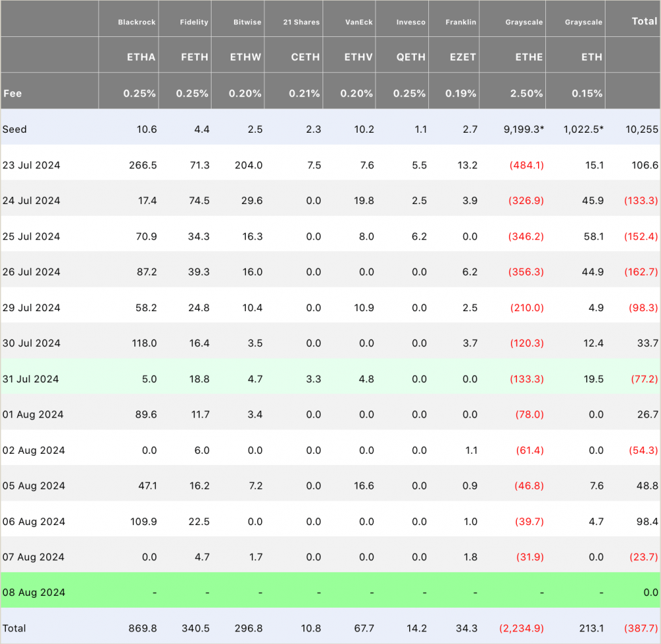661x644 pixels.
Task: Click the Seed row label
Action: click(x=15, y=129)
